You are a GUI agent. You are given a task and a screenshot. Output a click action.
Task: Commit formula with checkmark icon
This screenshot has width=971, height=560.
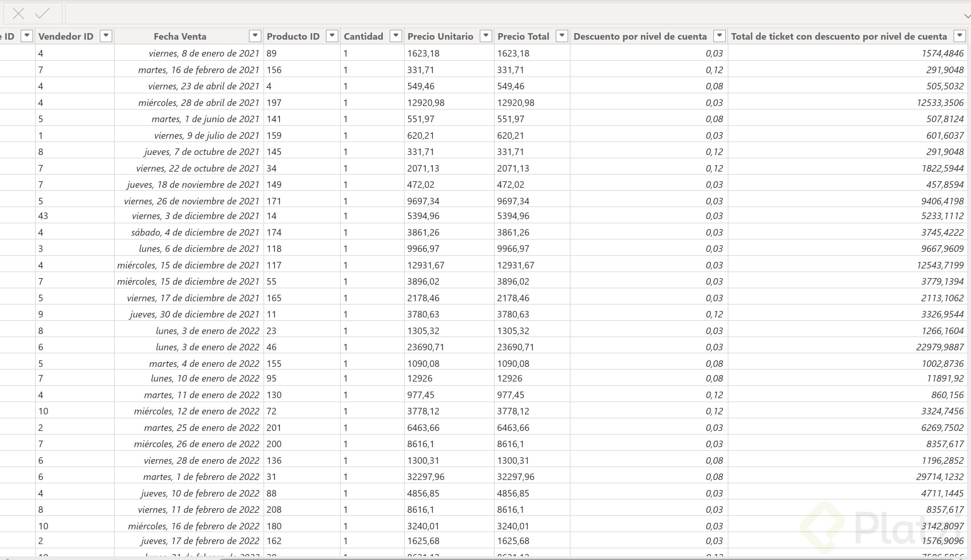42,14
